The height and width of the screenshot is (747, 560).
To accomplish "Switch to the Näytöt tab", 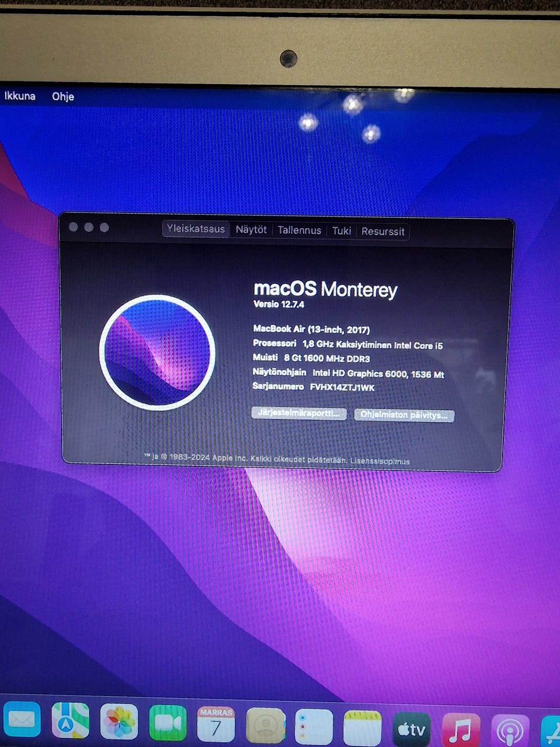I will pos(251,229).
